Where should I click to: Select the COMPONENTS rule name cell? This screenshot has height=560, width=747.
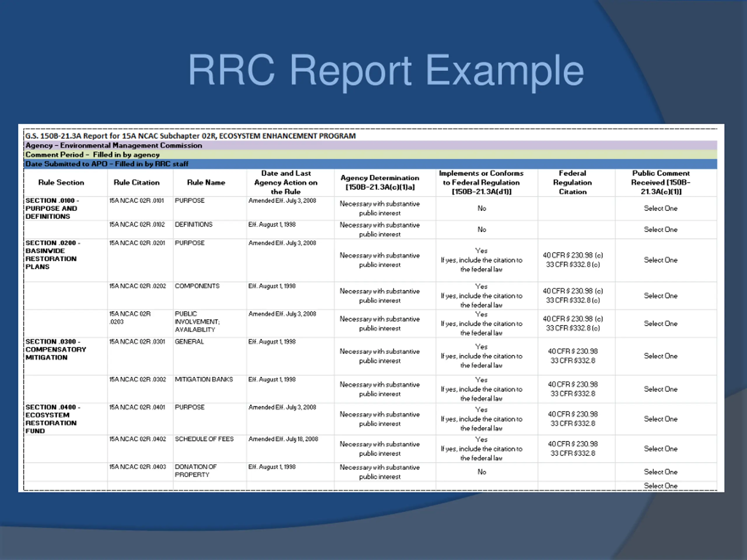197,286
